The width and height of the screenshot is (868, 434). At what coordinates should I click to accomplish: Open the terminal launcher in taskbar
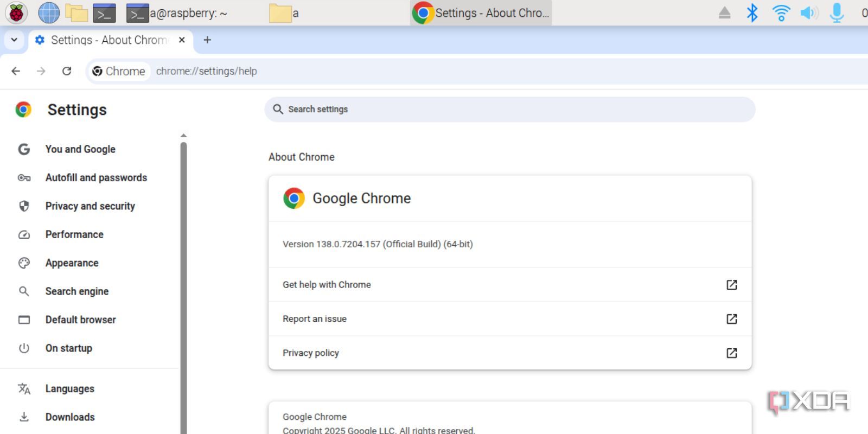[104, 13]
